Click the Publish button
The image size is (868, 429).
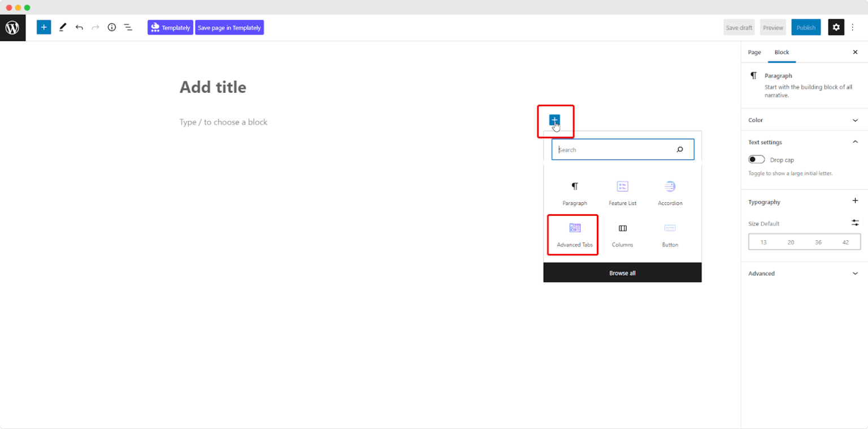(806, 27)
